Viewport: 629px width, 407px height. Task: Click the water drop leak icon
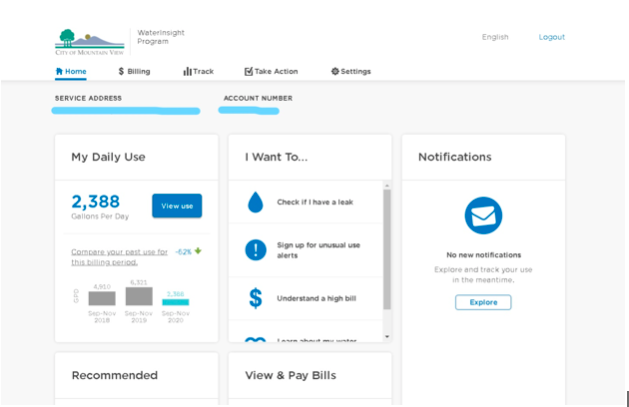[255, 204]
